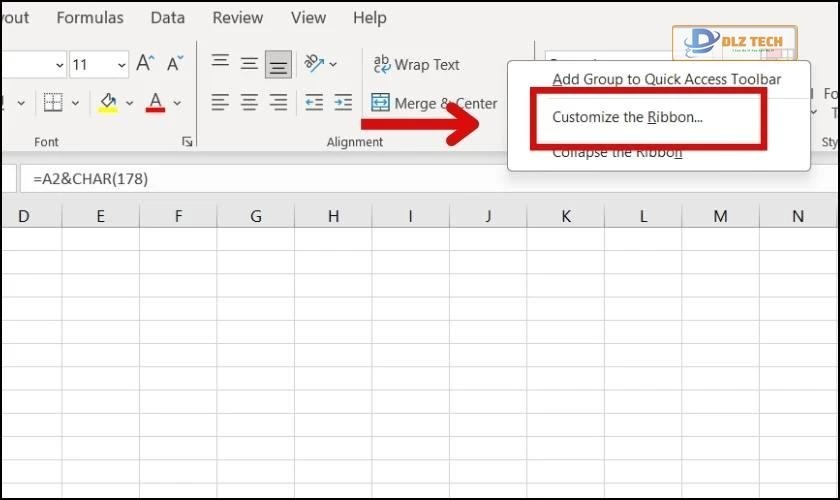Image resolution: width=840 pixels, height=500 pixels.
Task: Toggle the Bottom Align button
Action: (278, 65)
